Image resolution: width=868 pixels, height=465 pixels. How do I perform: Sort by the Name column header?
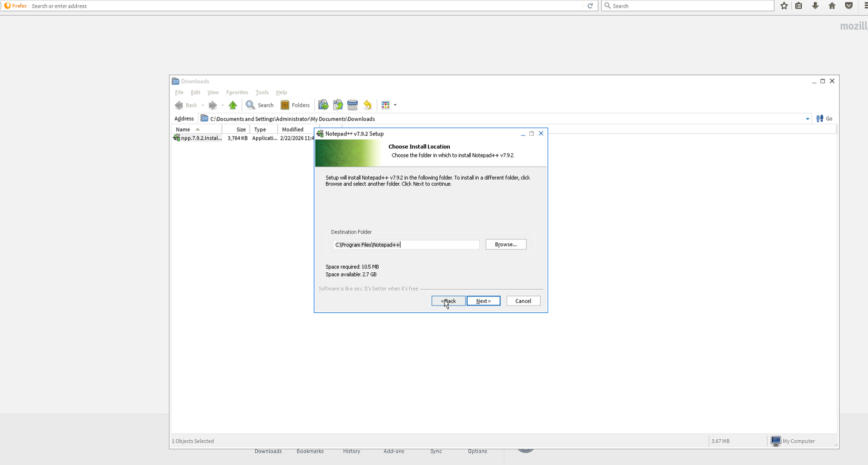[x=196, y=130]
